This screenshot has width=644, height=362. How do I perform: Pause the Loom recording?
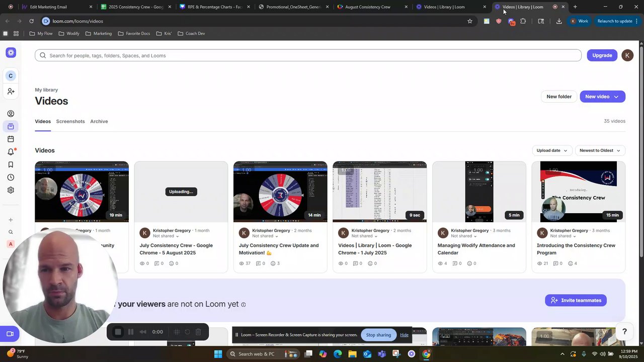tap(131, 332)
